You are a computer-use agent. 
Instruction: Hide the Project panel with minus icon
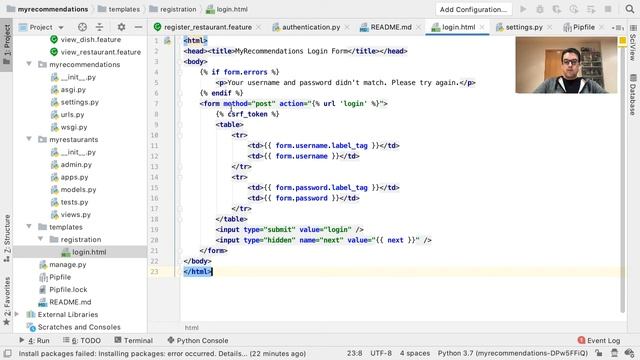click(138, 27)
